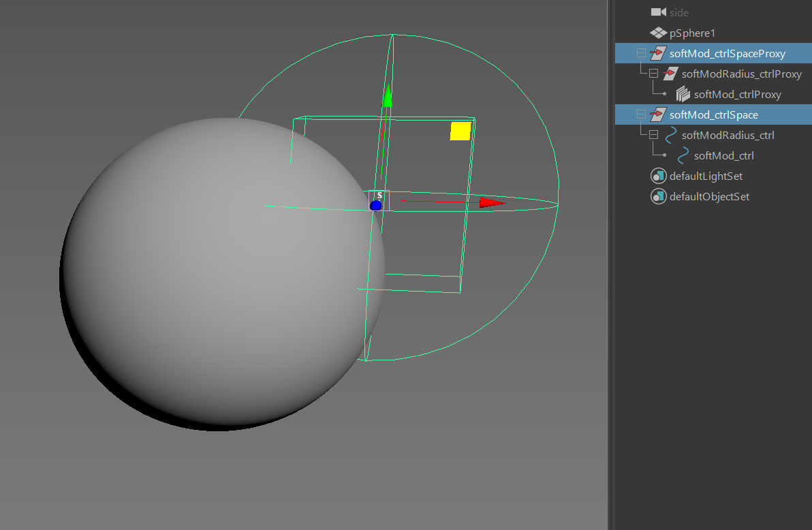
Task: Click the defaultLightSet set icon
Action: pyautogui.click(x=658, y=176)
